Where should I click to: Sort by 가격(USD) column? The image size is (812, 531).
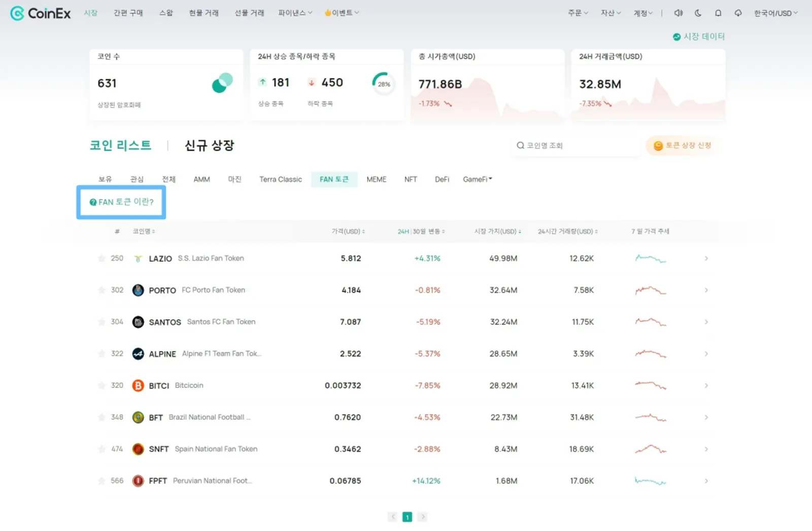click(x=348, y=232)
